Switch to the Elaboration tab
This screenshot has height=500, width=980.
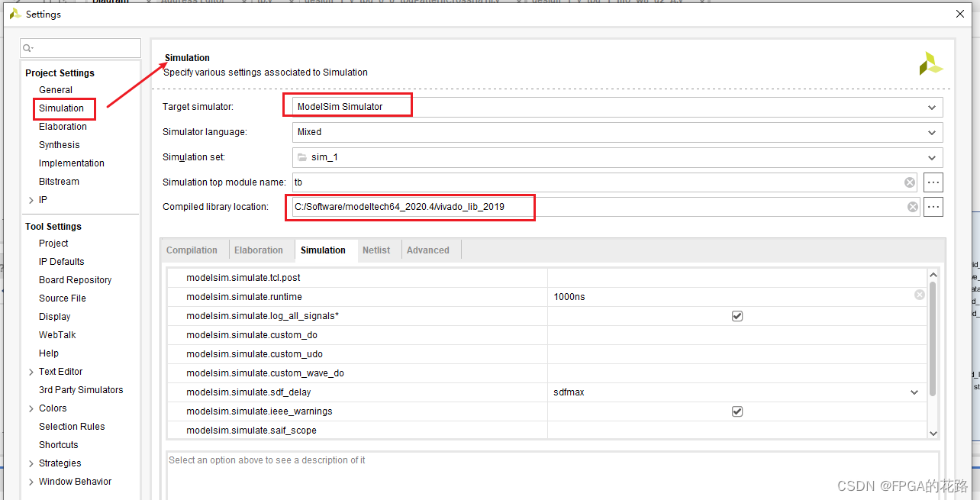click(259, 250)
